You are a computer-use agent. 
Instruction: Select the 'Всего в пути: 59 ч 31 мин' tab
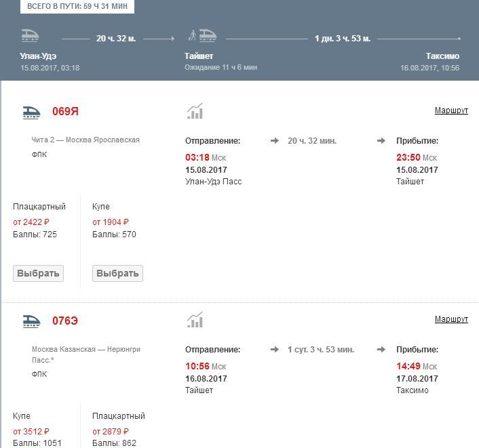(x=77, y=6)
